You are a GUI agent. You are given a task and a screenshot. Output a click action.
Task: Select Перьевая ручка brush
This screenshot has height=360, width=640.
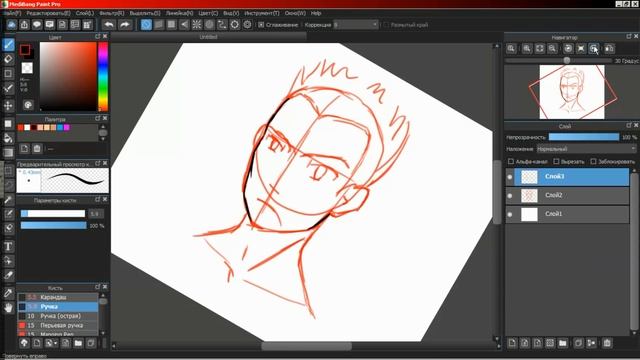58,325
